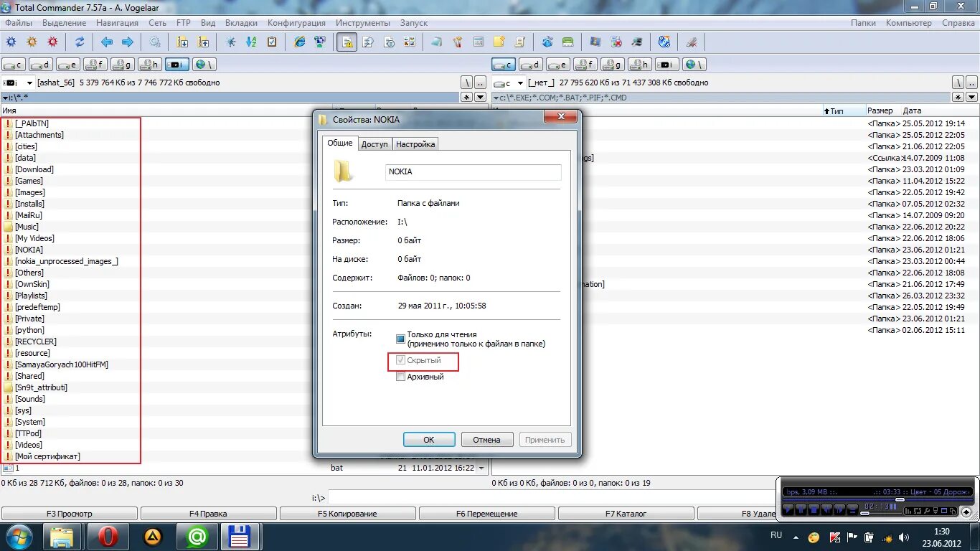Show hidden tray icons arrow
980x551 pixels.
795,537
